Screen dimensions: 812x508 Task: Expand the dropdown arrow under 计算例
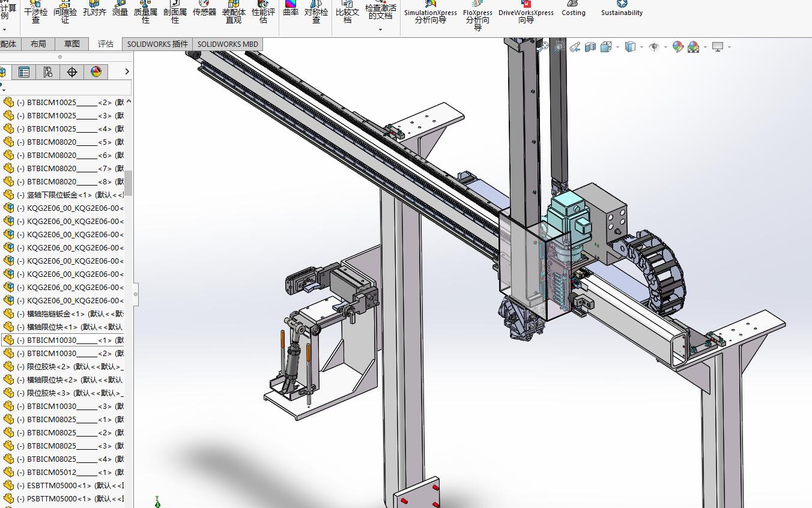pos(4,29)
